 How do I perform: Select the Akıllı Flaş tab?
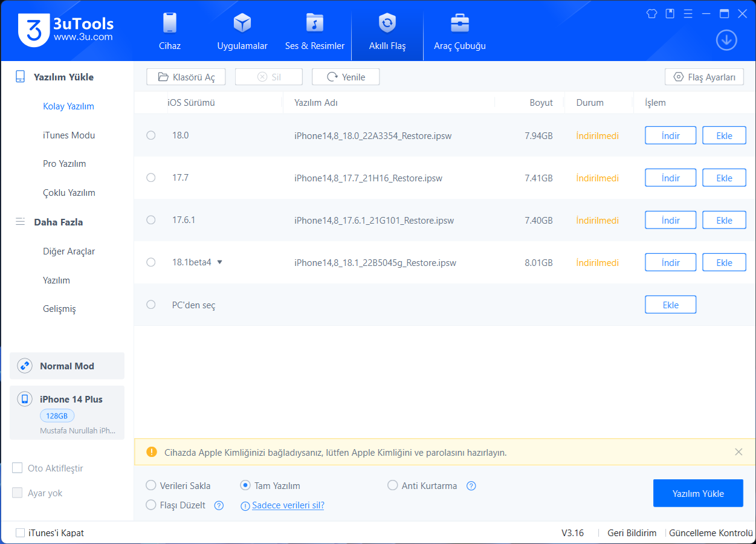pos(387,31)
